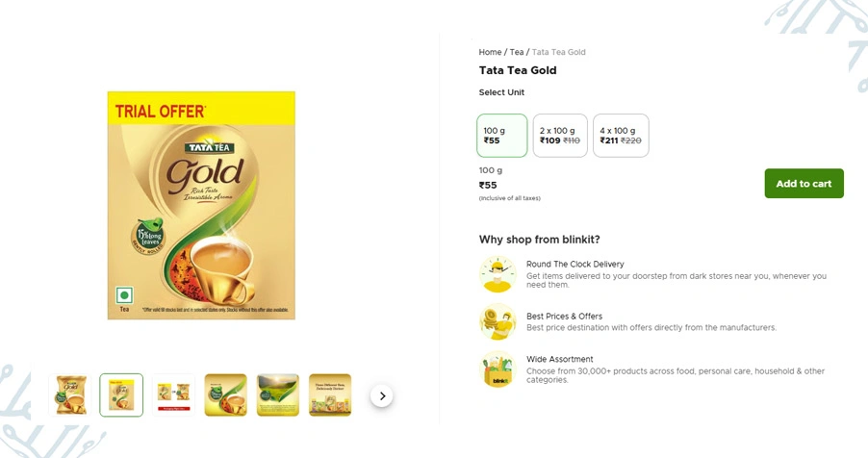Open the Tea category breadcrumb link
The width and height of the screenshot is (868, 458).
(x=517, y=52)
